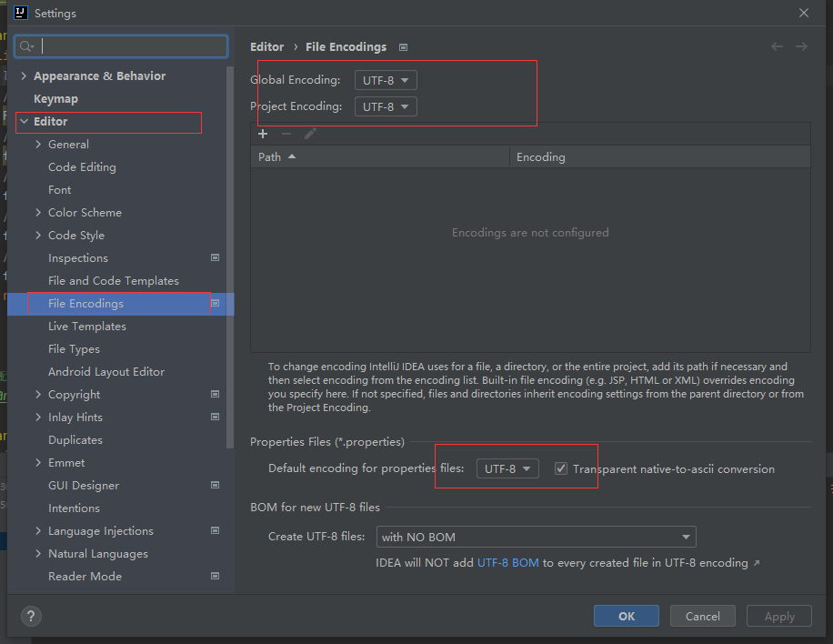
Task: Click the back navigation arrow
Action: coord(777,46)
